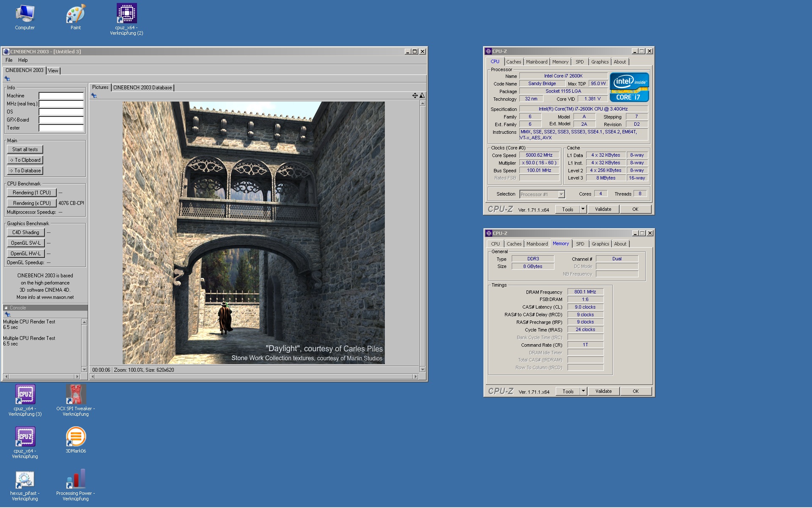This screenshot has width=812, height=508.
Task: Click the 5000.62 MHz Core Speed value
Action: point(539,155)
